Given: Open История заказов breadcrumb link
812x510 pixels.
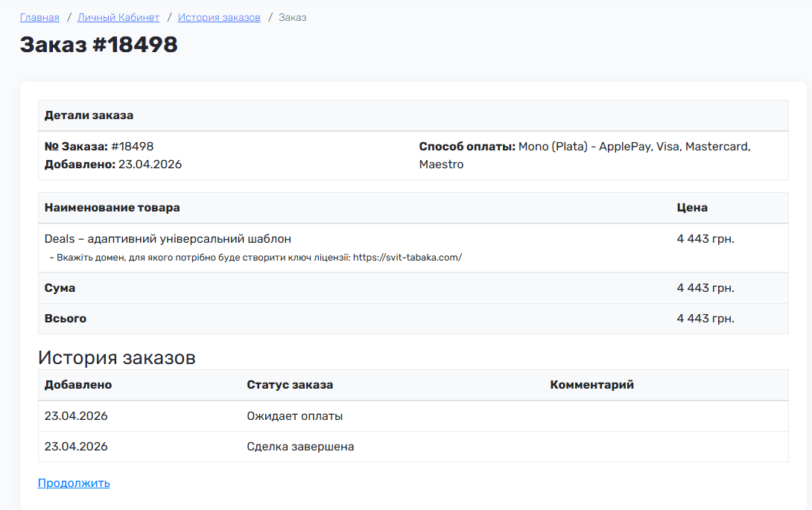Looking at the screenshot, I should pos(219,18).
